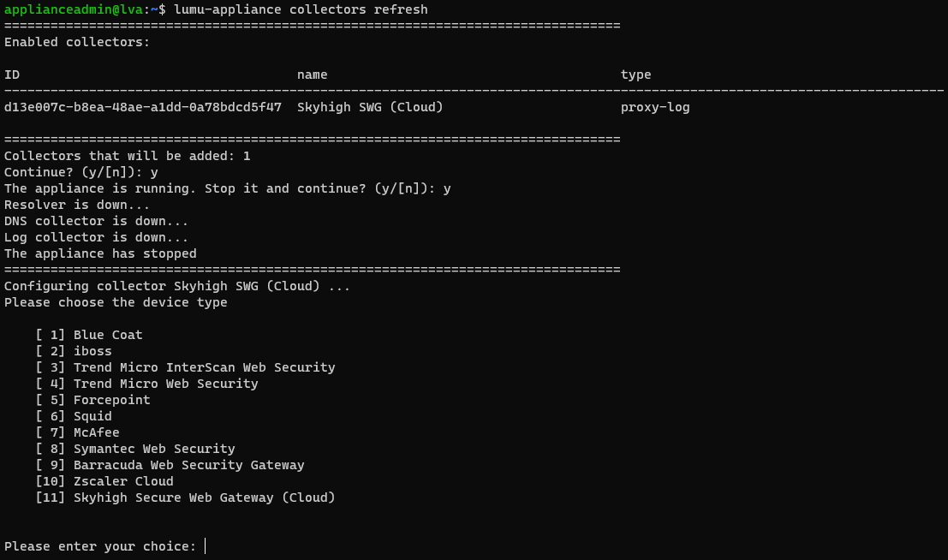Focus the 'Please enter your choice' prompt cursor
This screenshot has height=560, width=948.
pyautogui.click(x=206, y=546)
